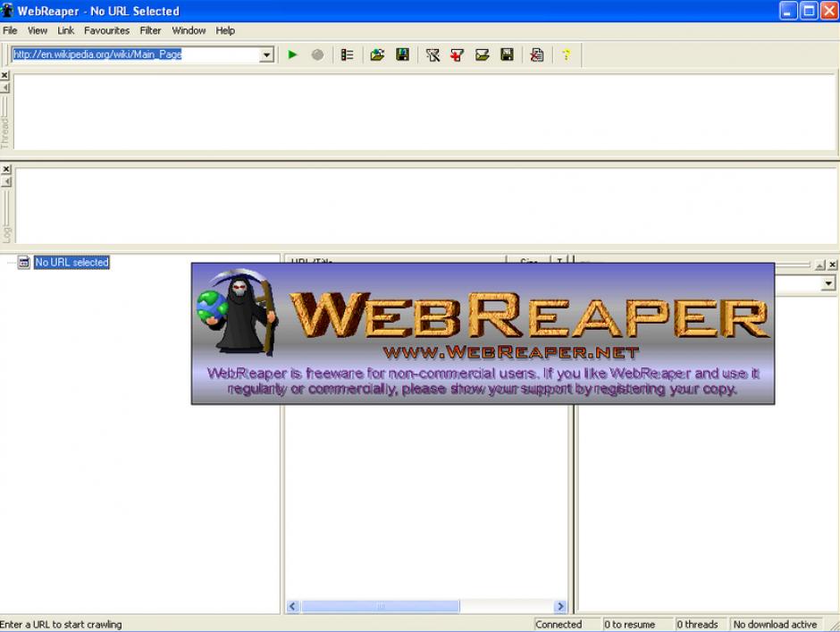Select the No URL selected tree item

click(71, 262)
